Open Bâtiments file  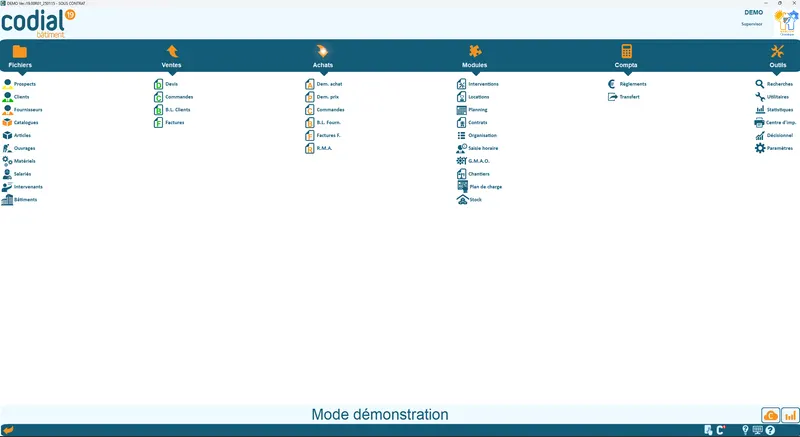(19, 199)
